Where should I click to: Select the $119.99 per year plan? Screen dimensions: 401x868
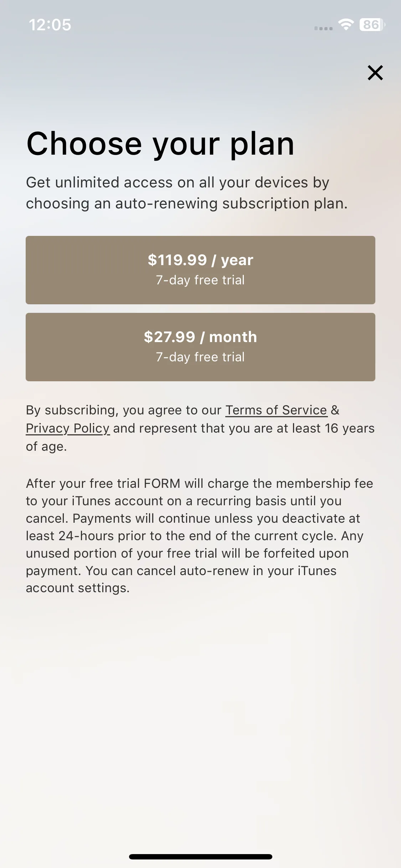(200, 270)
